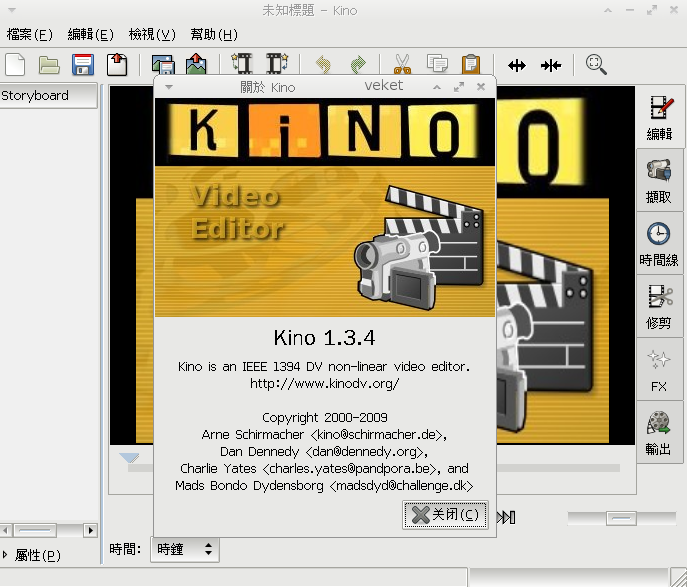This screenshot has width=687, height=587.
Task: Open main Kino window menu arrow in titlebar
Action: tap(12, 10)
